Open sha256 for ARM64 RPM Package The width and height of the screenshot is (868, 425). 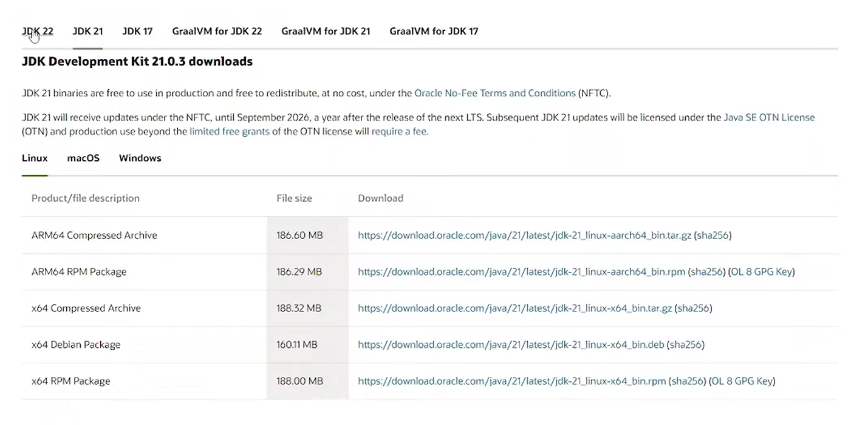coord(707,272)
